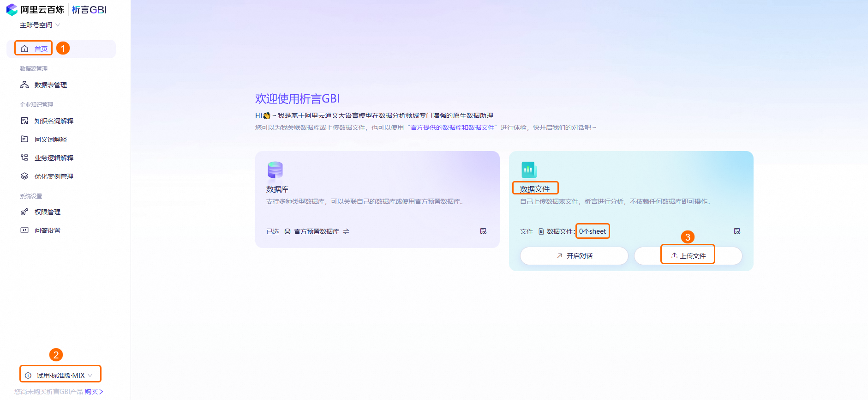Click the upload arrow icon in 上传文件
The image size is (868, 400).
pos(674,255)
